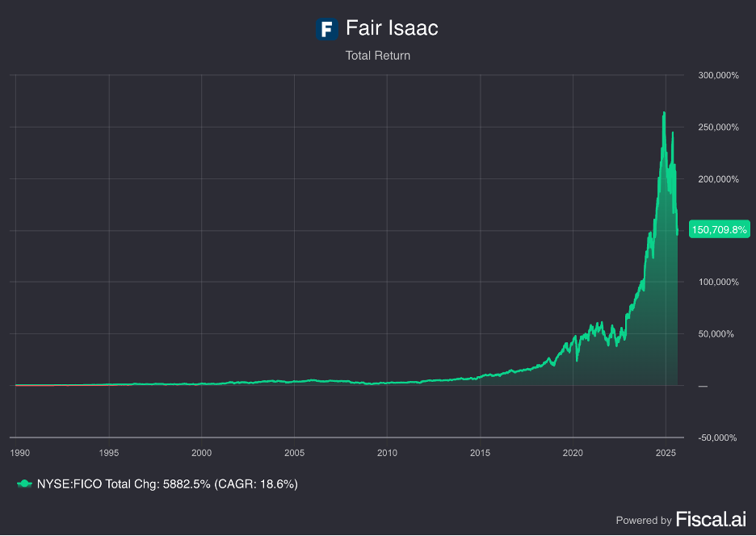Click the Total Return subtitle
Screen dimensions: 756x536
tap(377, 56)
